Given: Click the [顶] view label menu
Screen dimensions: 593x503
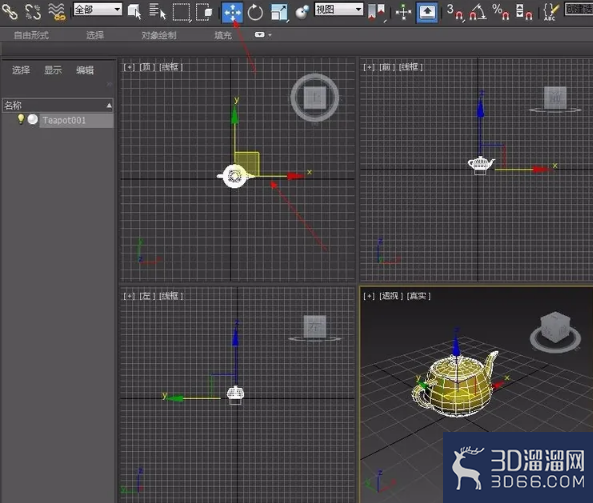Looking at the screenshot, I should 147,67.
